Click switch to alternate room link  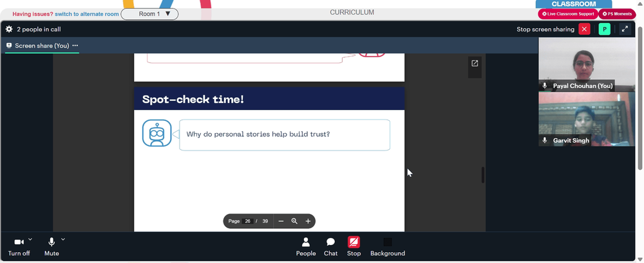tap(87, 14)
